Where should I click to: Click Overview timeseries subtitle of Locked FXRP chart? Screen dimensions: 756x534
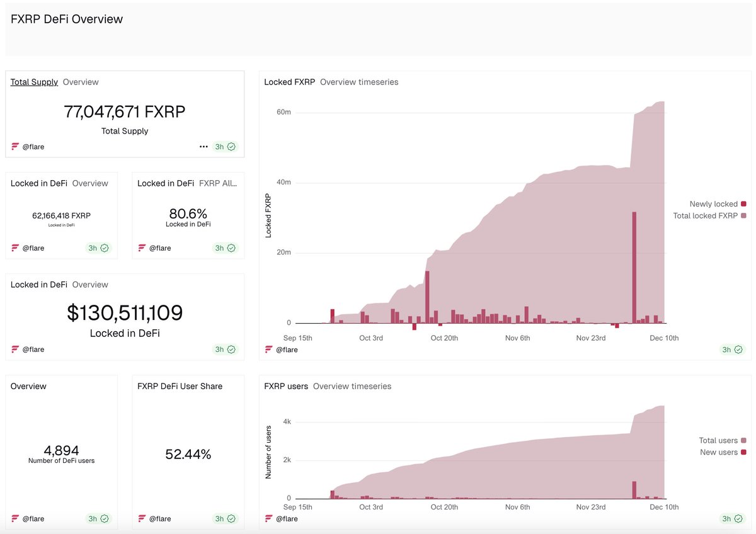click(x=359, y=82)
